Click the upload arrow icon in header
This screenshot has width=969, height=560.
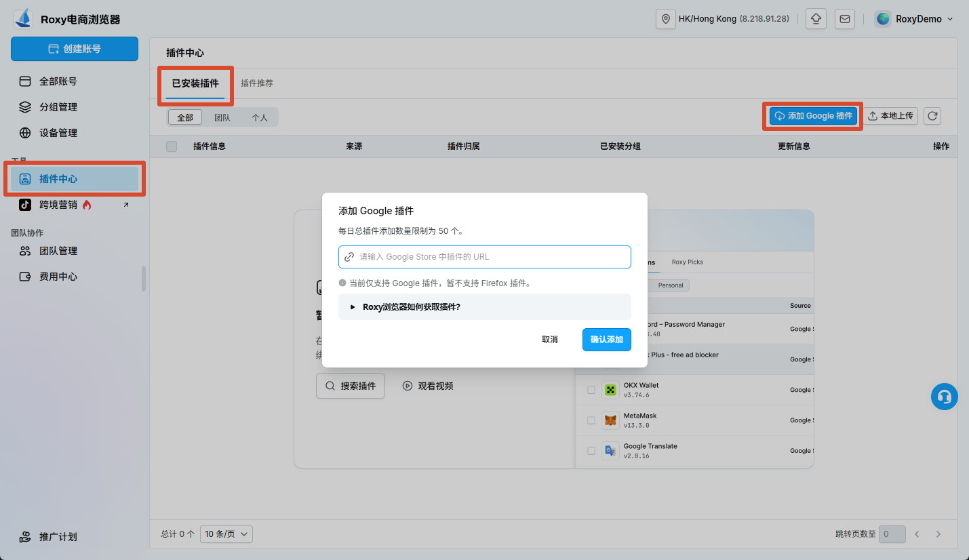coord(816,19)
